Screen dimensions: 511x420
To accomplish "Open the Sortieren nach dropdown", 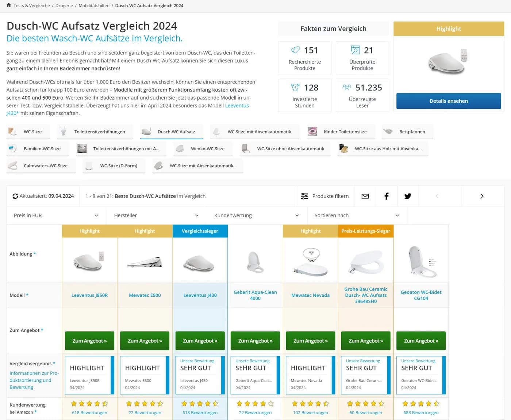I will point(357,215).
